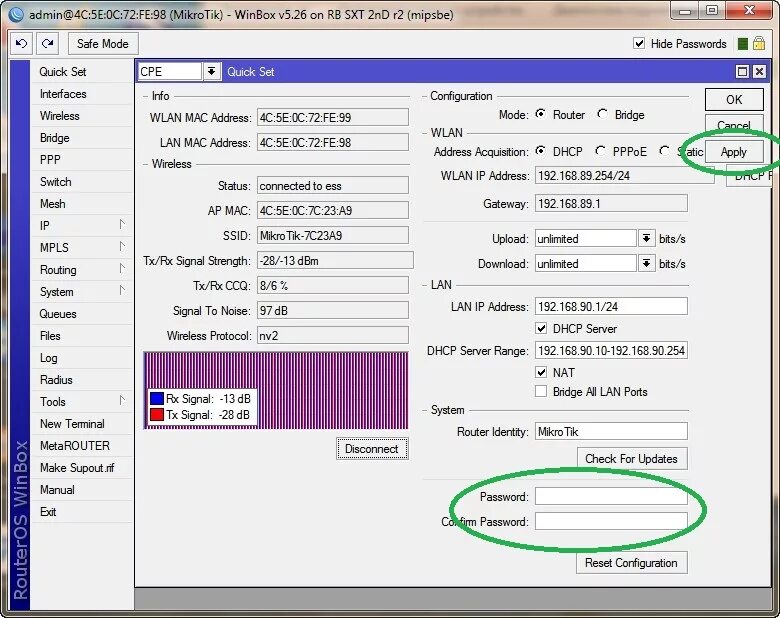Open the Interfaces menu
The image size is (780, 618).
tap(82, 94)
